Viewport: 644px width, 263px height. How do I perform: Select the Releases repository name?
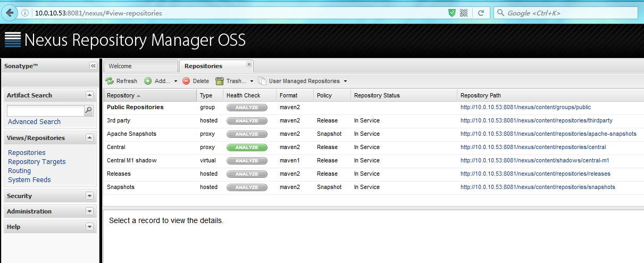119,174
